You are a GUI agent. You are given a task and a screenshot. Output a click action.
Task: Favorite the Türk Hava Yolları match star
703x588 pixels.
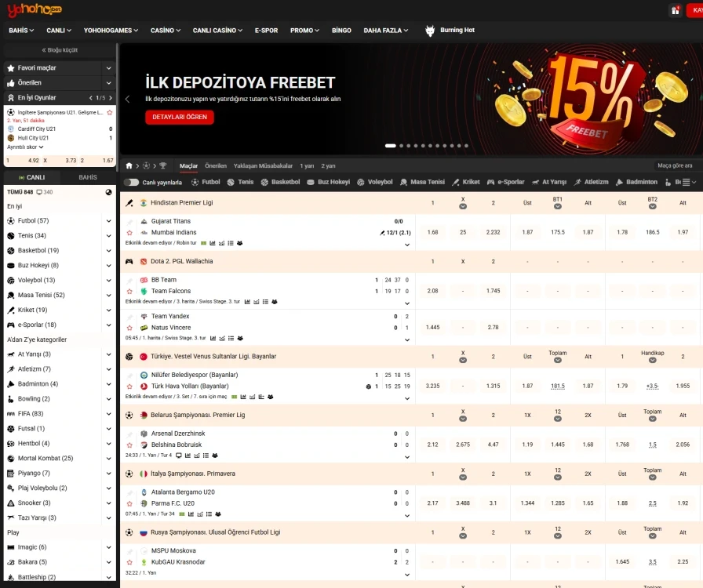click(x=129, y=387)
